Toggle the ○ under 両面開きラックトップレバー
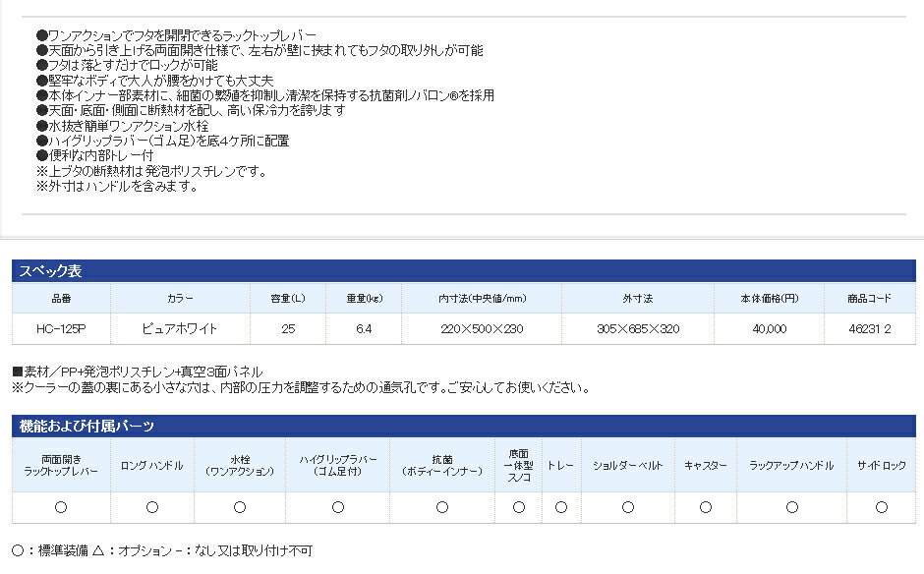Screen dimensions: 924x574 point(60,507)
